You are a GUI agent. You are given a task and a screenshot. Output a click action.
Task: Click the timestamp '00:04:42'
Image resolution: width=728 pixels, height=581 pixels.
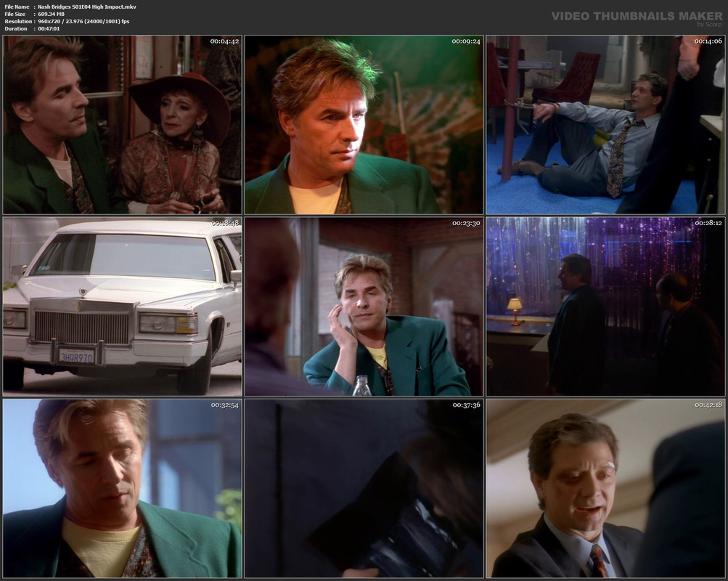(224, 41)
